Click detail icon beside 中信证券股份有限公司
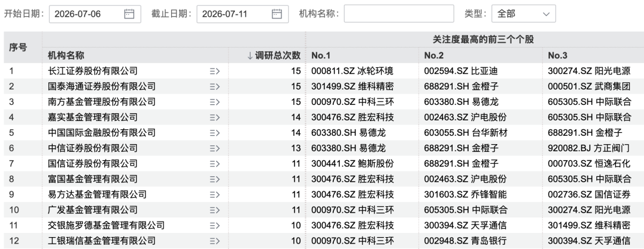Image resolution: width=644 pixels, height=249 pixels. coord(215,148)
